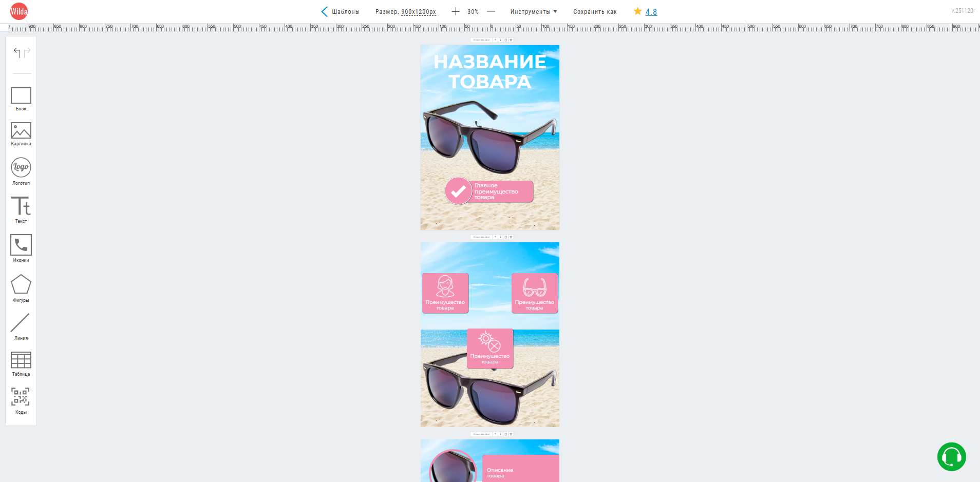Click the 30% zoom value
Screen dimensions: 980x482
click(473, 12)
